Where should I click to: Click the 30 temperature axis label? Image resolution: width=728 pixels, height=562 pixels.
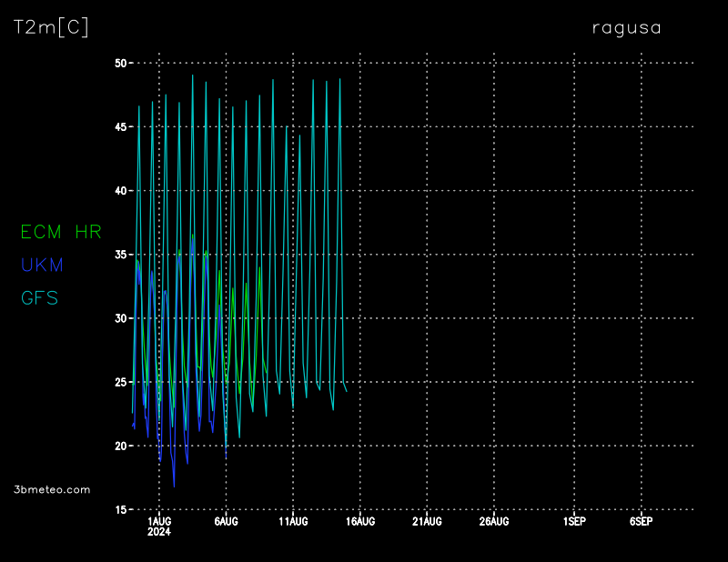121,318
